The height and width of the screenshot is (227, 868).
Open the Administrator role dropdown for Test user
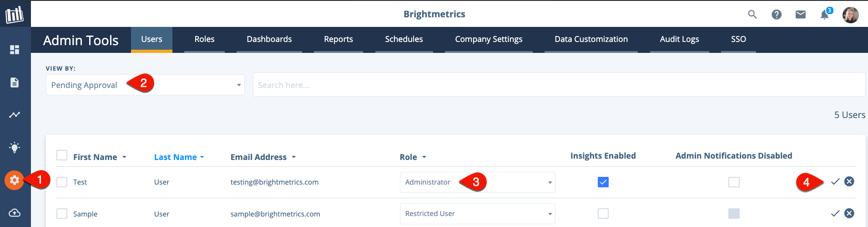point(477,182)
